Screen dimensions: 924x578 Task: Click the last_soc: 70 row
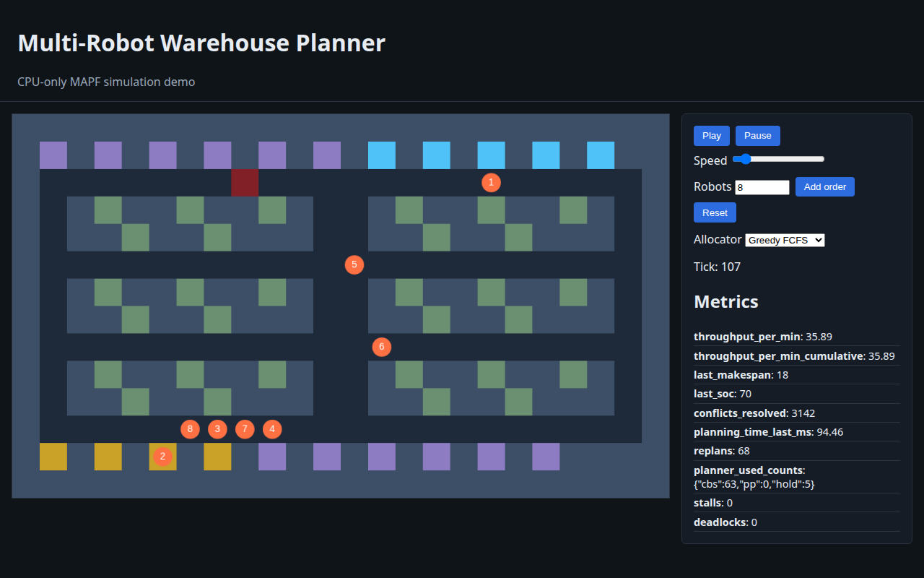(797, 394)
